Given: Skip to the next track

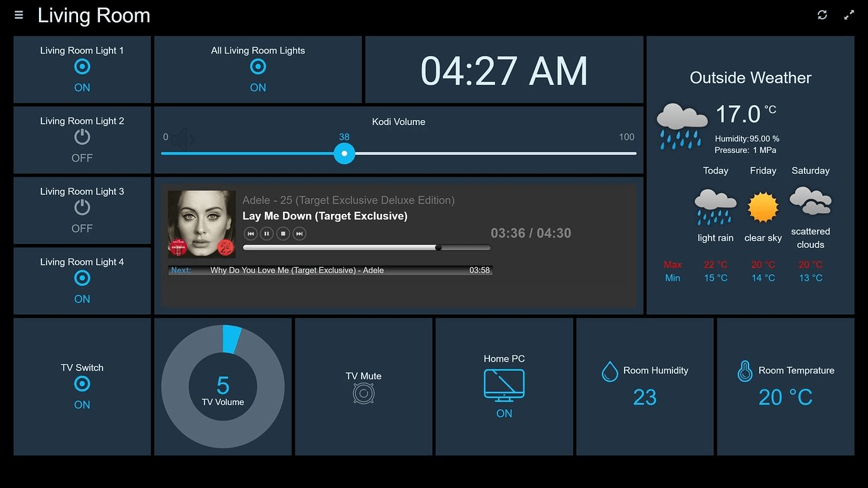Looking at the screenshot, I should [299, 233].
